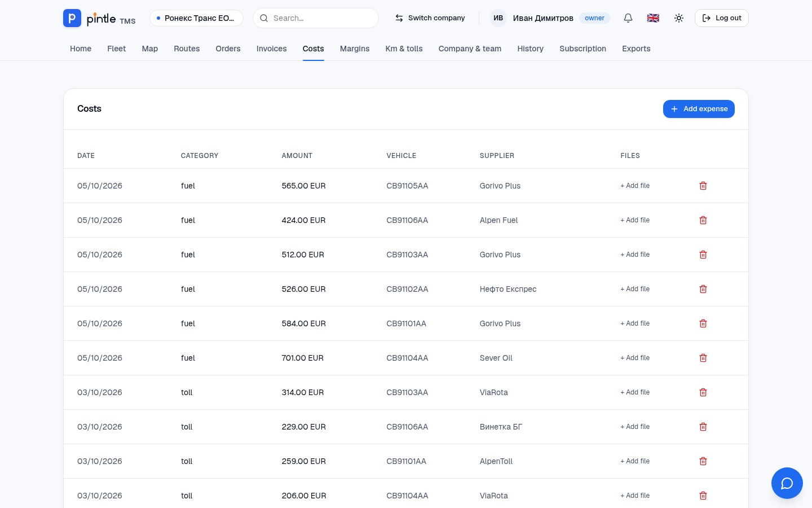Delete the 526.00 EUR fuel expense
Image resolution: width=812 pixels, height=508 pixels.
coord(703,289)
